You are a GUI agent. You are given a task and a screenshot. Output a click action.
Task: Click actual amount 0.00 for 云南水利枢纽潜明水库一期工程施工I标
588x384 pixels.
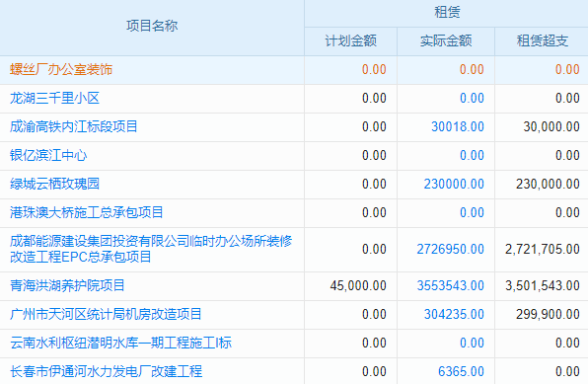pos(472,343)
